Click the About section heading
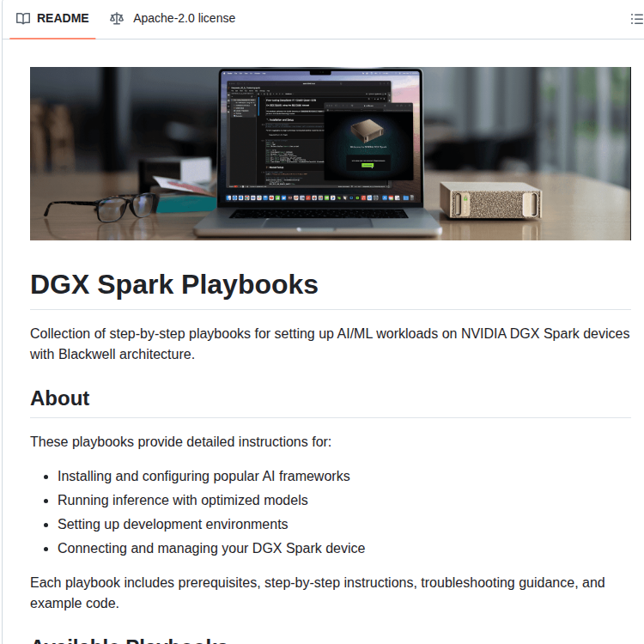The height and width of the screenshot is (644, 644). [x=60, y=398]
